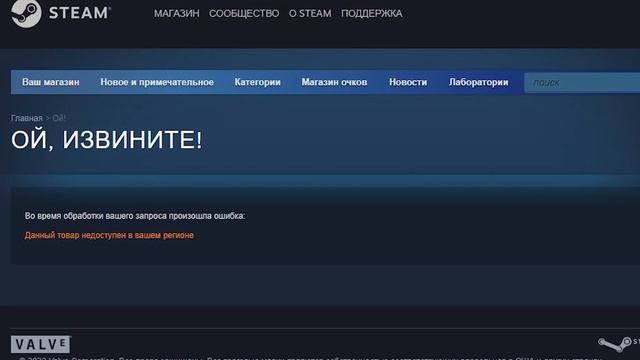This screenshot has height=360, width=640.
Task: Open the Новое и примечательное tab
Action: pos(157,82)
